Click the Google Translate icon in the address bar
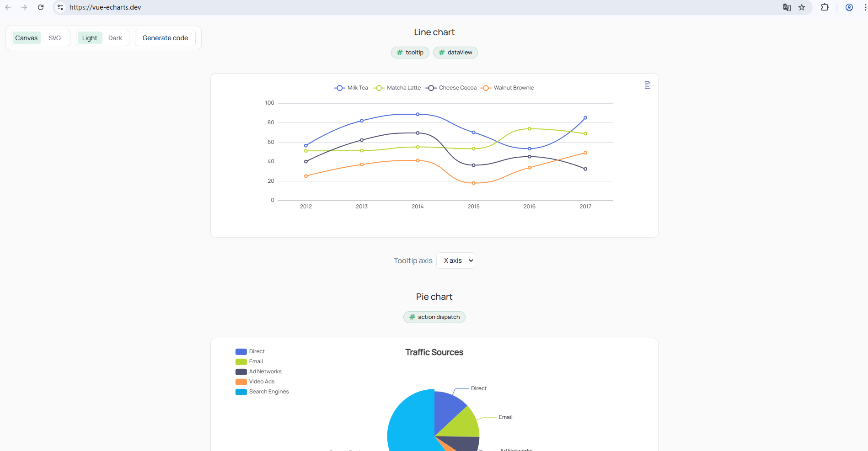868x451 pixels. pos(787,7)
